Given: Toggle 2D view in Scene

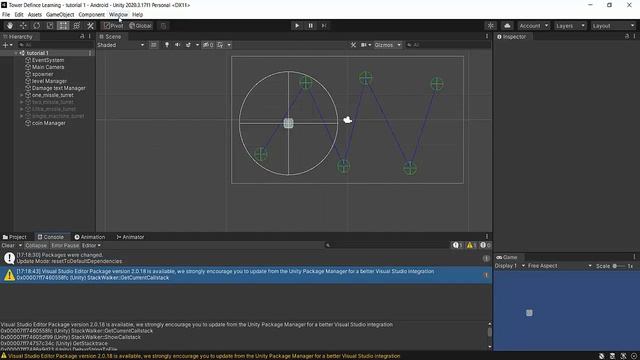Looking at the screenshot, I should 153,45.
